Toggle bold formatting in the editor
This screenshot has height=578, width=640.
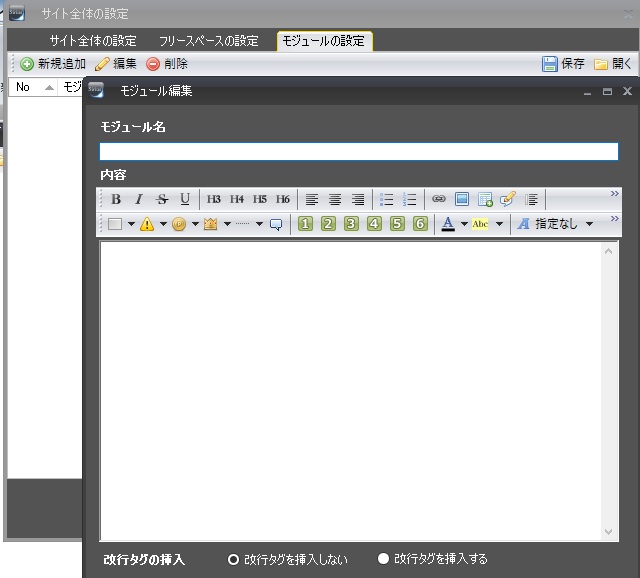(116, 199)
